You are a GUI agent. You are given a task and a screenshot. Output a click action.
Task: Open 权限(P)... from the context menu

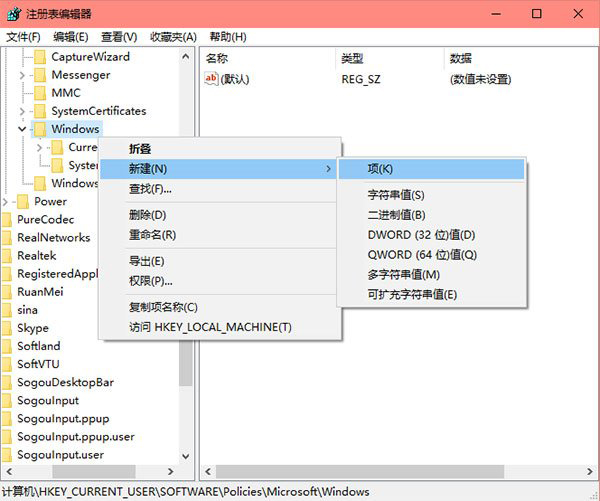pyautogui.click(x=220, y=281)
